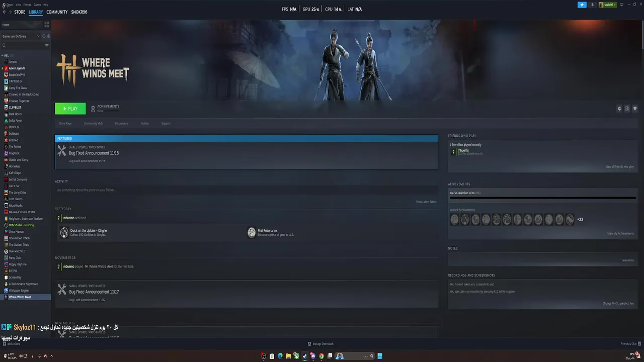
Task: Open the Steam menu
Action: tap(9, 5)
